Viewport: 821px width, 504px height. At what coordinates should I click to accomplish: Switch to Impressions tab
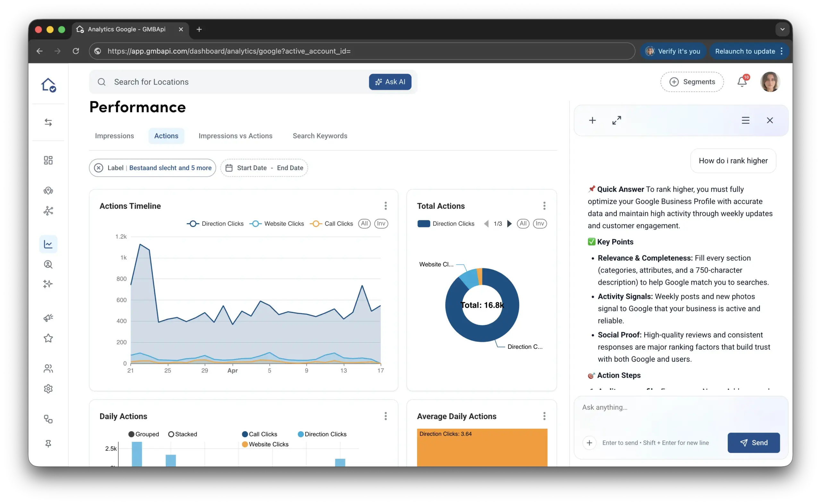click(114, 136)
